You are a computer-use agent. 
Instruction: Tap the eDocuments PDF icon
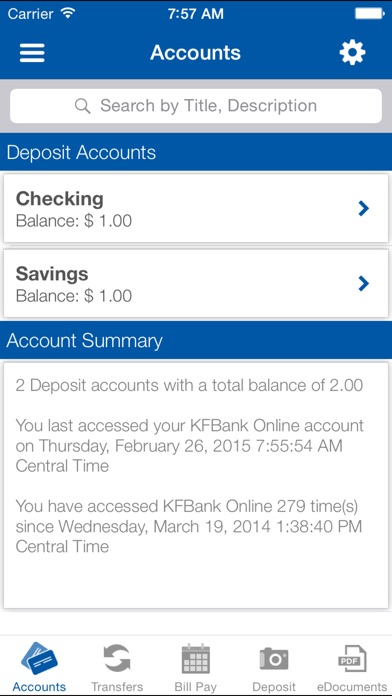352,659
